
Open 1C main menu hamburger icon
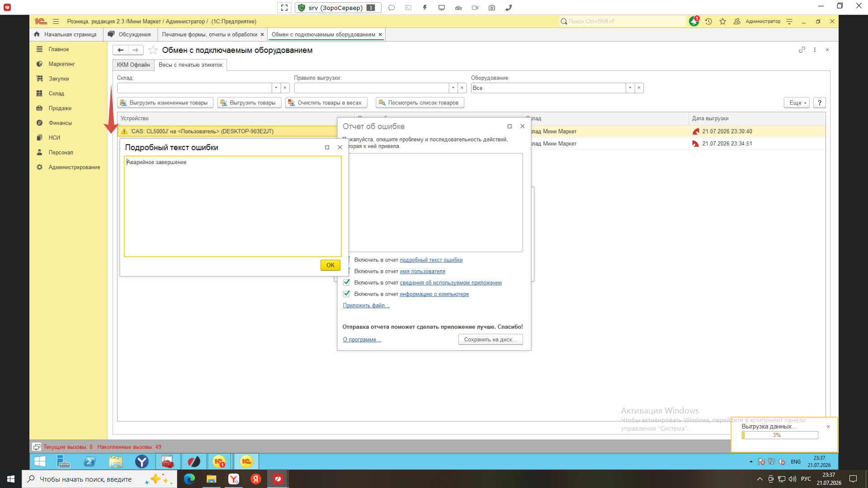click(56, 21)
